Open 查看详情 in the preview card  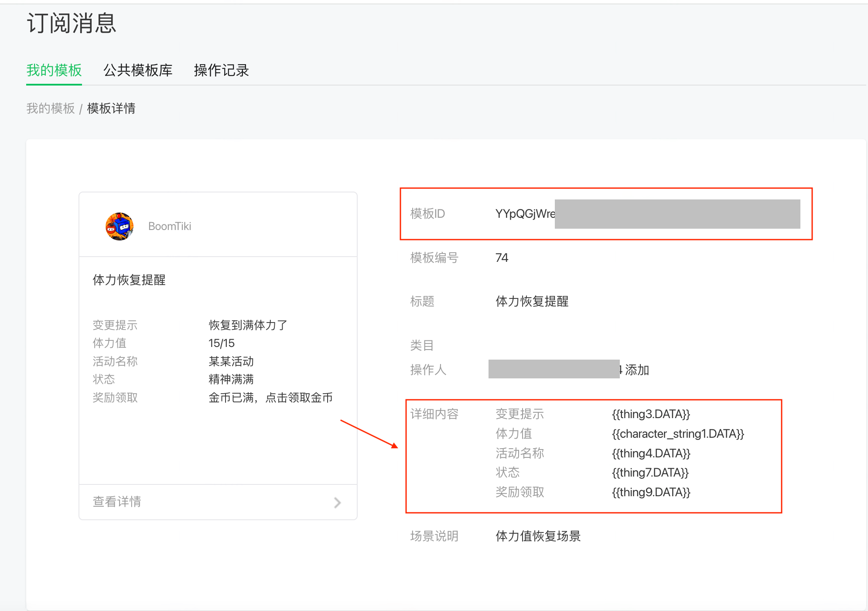[117, 501]
